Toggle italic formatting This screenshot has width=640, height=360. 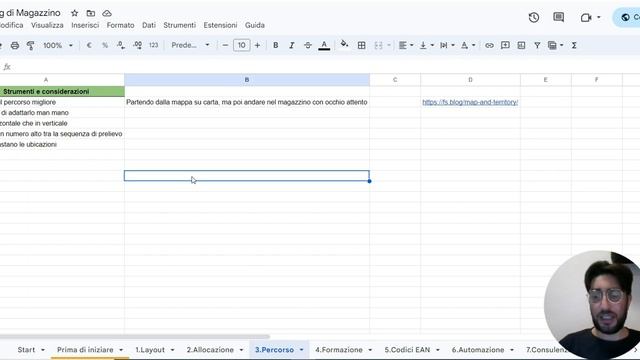[x=291, y=45]
